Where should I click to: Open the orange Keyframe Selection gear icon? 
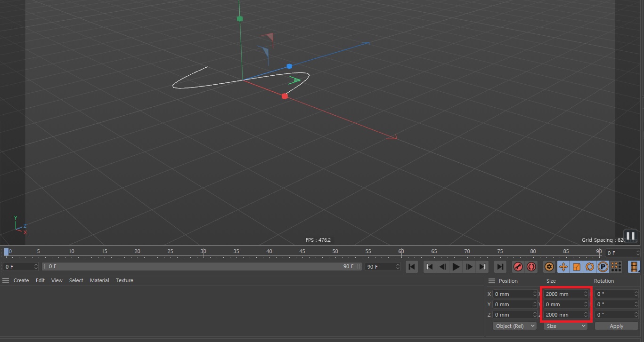(x=549, y=267)
